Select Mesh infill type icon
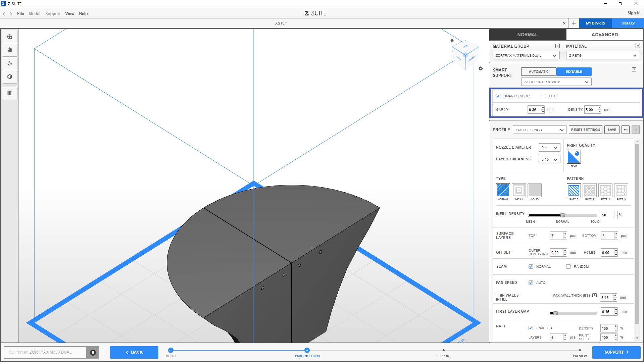644x362 pixels. (518, 190)
